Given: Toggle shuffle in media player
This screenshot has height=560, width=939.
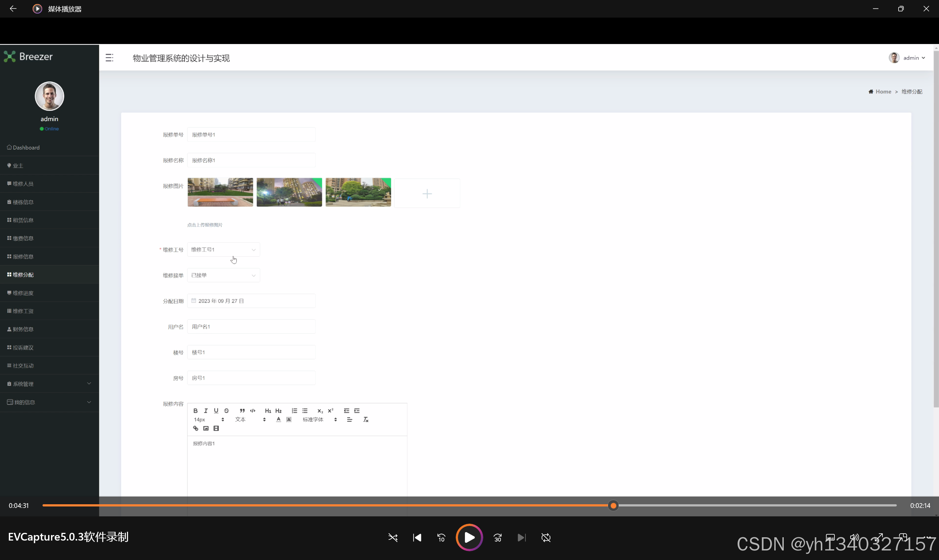Looking at the screenshot, I should 393,537.
